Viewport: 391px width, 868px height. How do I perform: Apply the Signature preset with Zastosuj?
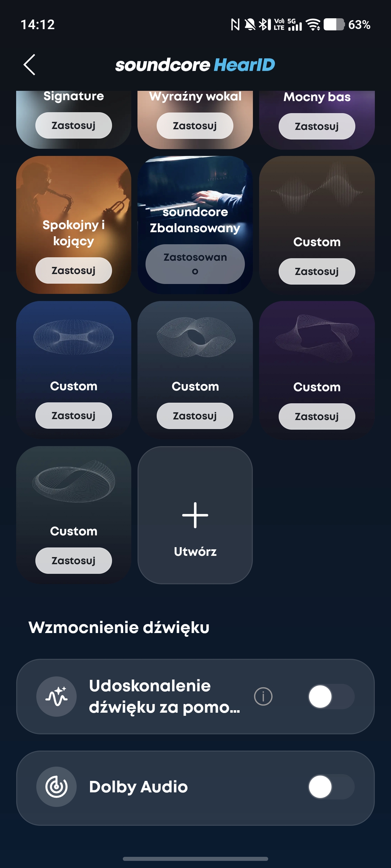(74, 125)
